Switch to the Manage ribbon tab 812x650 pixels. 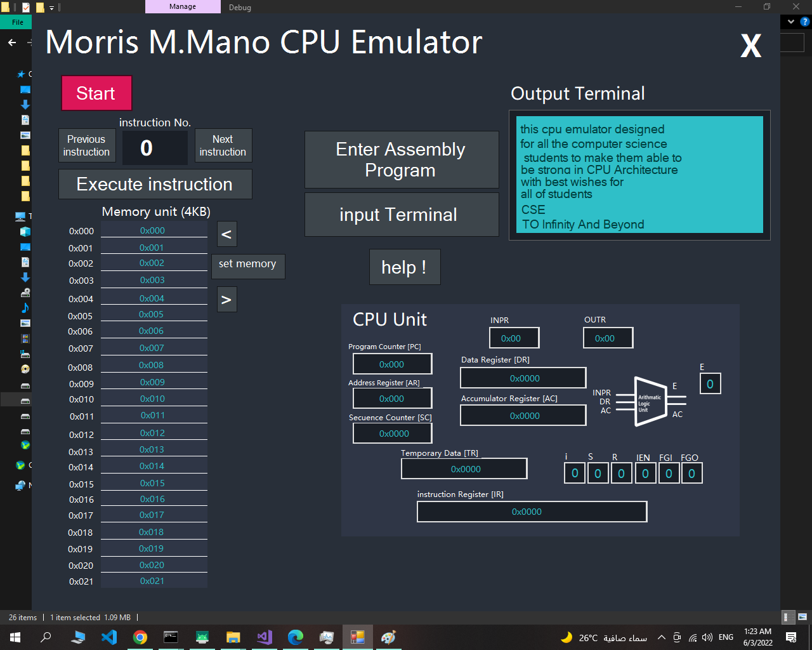pos(183,6)
